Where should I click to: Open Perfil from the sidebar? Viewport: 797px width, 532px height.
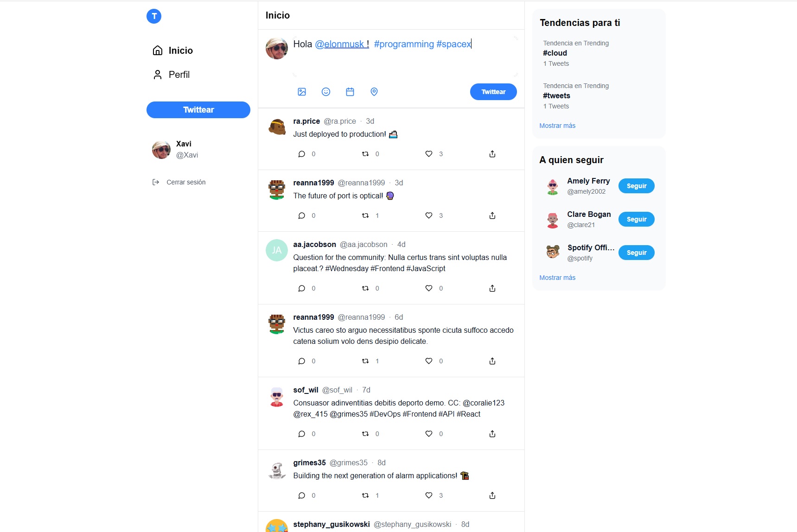coord(171,75)
